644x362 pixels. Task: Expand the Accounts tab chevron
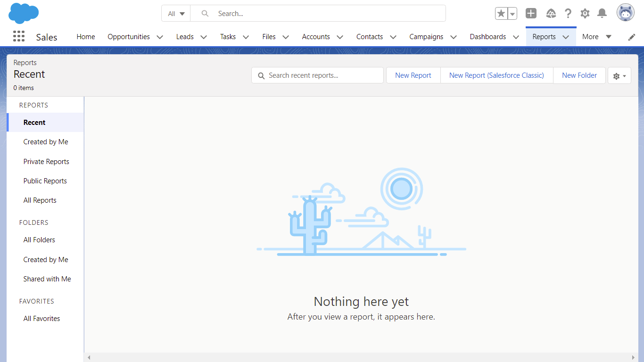(x=340, y=37)
